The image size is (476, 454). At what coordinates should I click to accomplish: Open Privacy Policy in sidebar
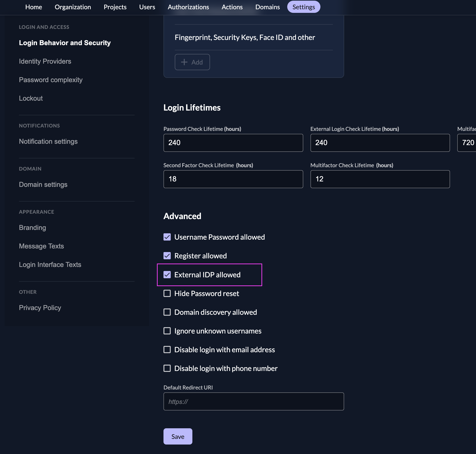coord(40,308)
